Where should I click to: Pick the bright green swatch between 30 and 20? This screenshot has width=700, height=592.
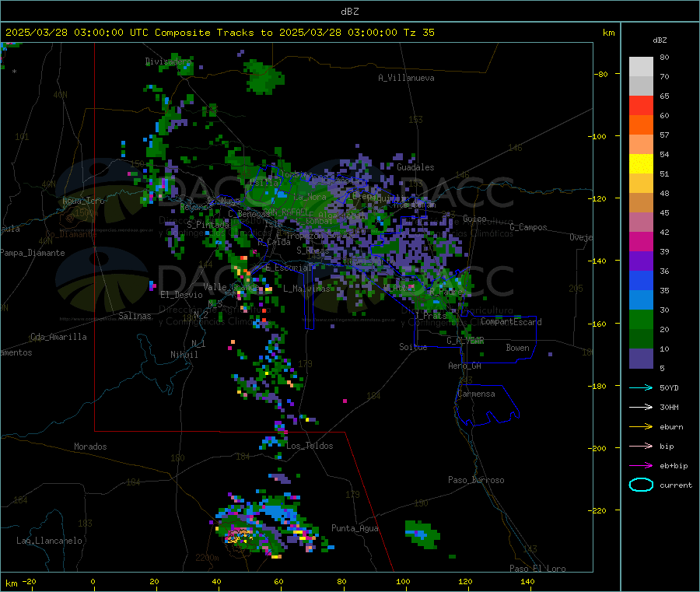pyautogui.click(x=641, y=319)
